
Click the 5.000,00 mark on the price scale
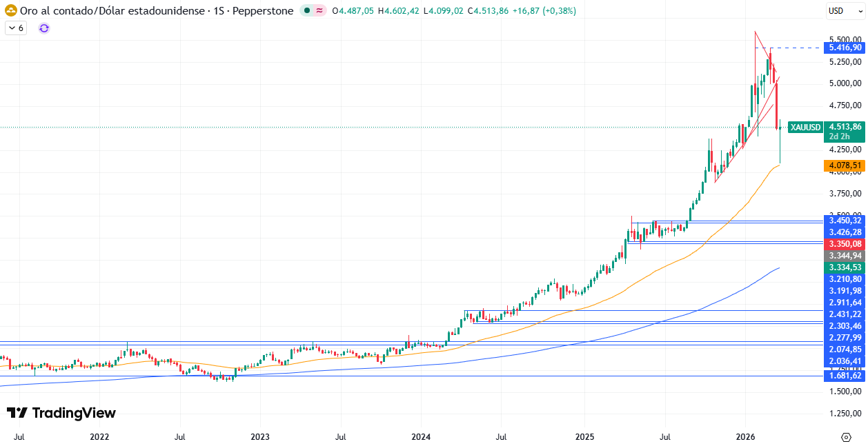click(845, 82)
